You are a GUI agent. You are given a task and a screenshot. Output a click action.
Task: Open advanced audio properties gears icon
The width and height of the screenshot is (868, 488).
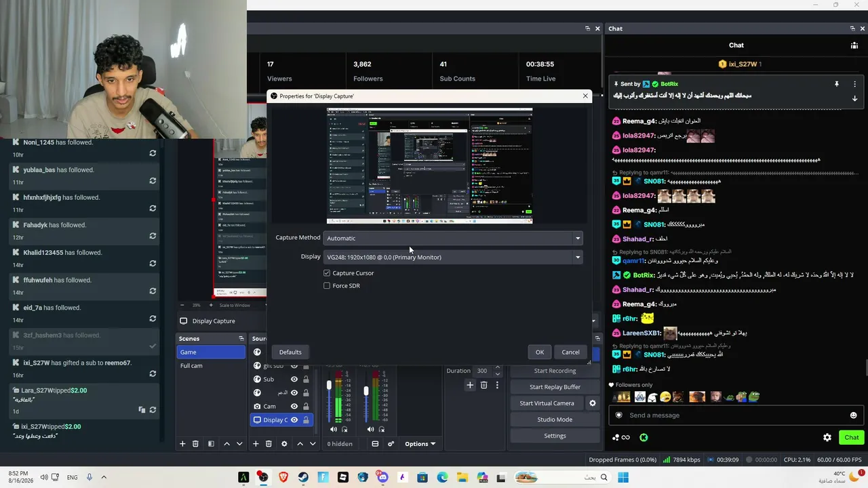(x=391, y=444)
